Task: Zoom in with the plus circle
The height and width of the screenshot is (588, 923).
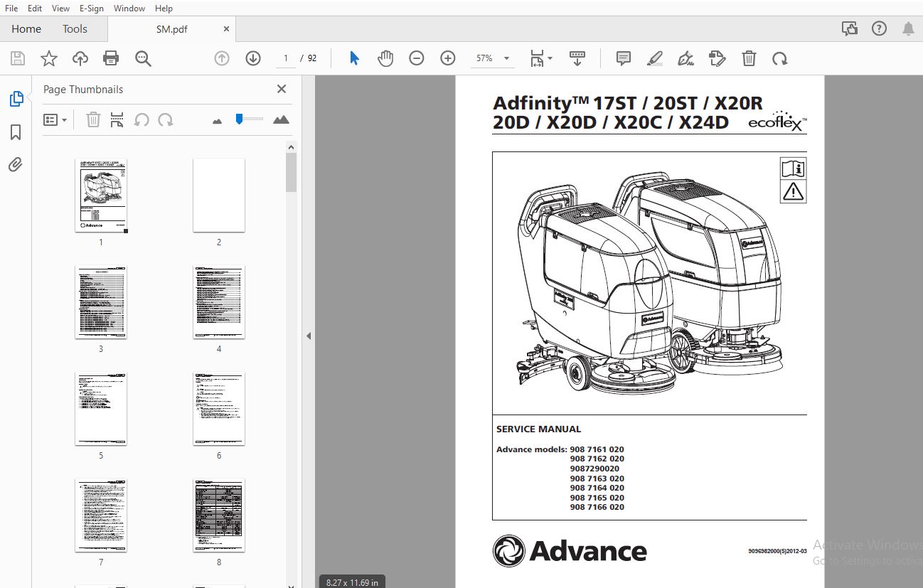Action: (x=448, y=58)
